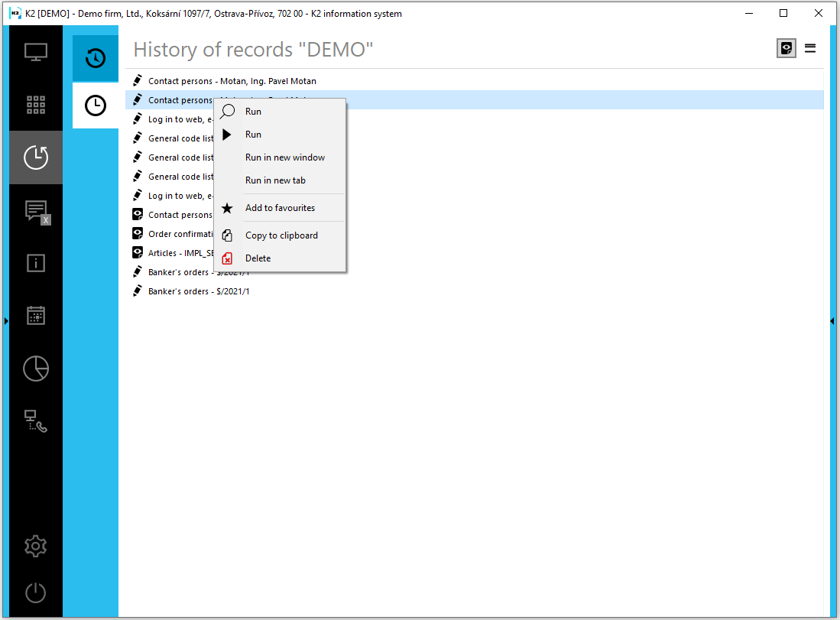This screenshot has height=620, width=840.
Task: Select the Articles - IMPL record
Action: click(180, 254)
